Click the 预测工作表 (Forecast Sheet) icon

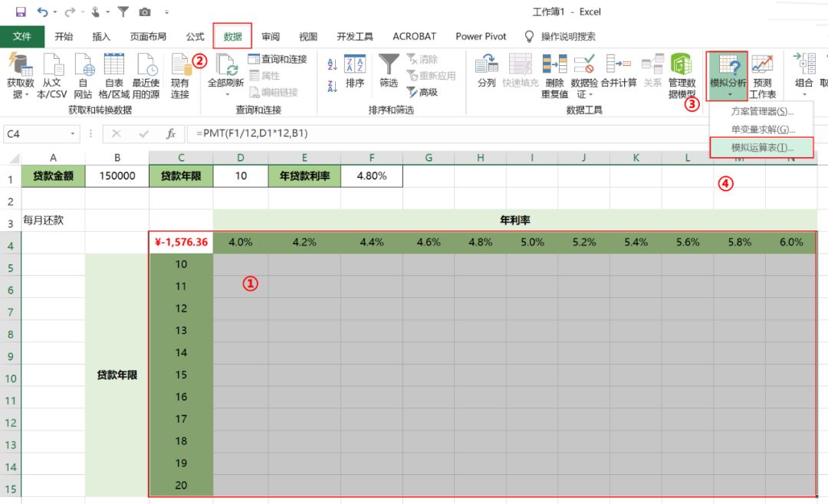click(x=763, y=74)
